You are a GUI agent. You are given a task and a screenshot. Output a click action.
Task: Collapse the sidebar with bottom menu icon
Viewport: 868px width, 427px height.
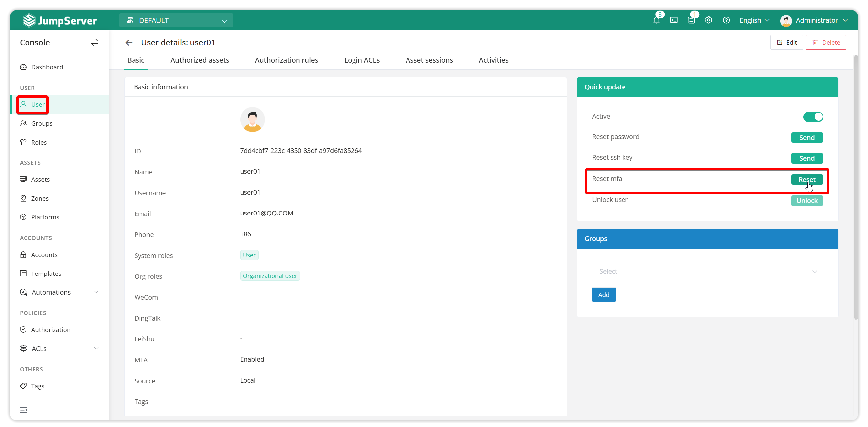(x=23, y=409)
